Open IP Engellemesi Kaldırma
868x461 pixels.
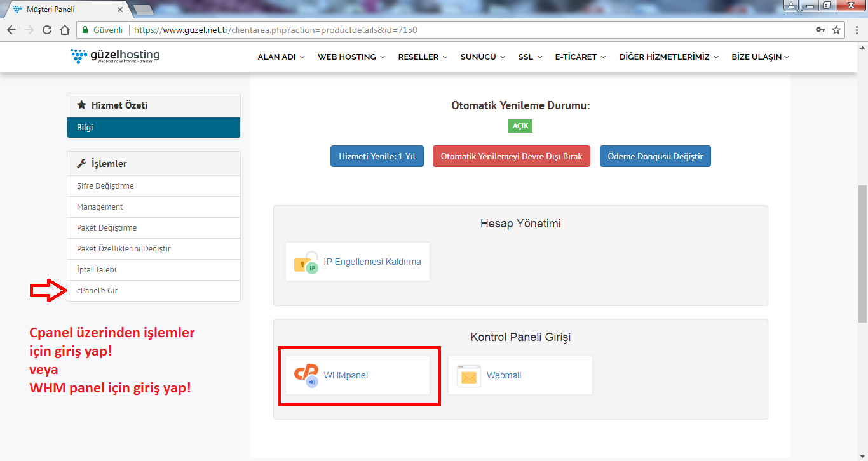point(358,262)
